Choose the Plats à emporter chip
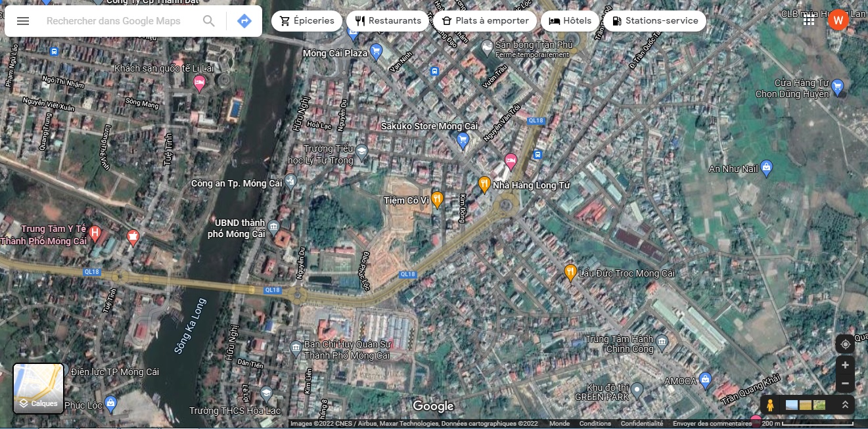Viewport: 868px width, 429px height. [485, 21]
